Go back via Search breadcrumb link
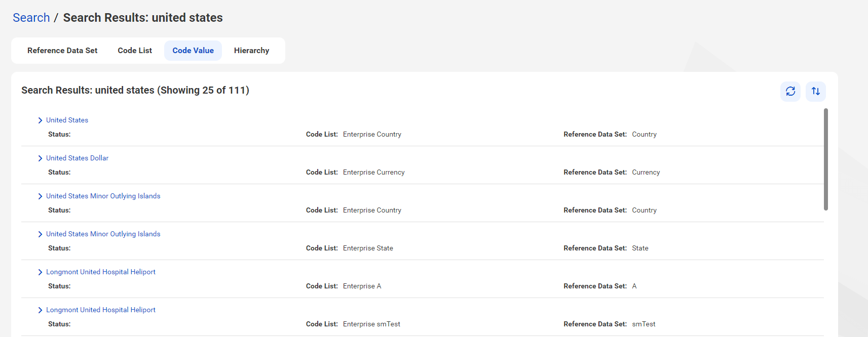This screenshot has height=337, width=868. coord(31,18)
